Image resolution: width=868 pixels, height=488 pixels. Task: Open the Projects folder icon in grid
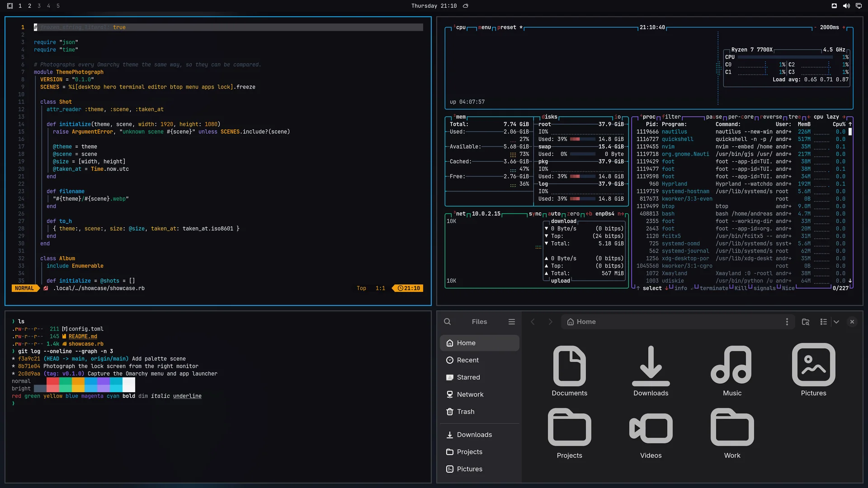(x=569, y=433)
